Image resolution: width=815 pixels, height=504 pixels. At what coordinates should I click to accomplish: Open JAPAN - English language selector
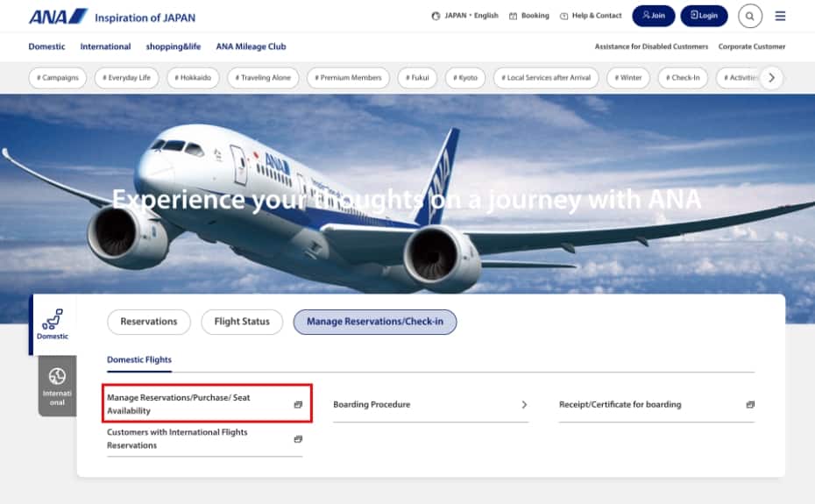click(471, 16)
